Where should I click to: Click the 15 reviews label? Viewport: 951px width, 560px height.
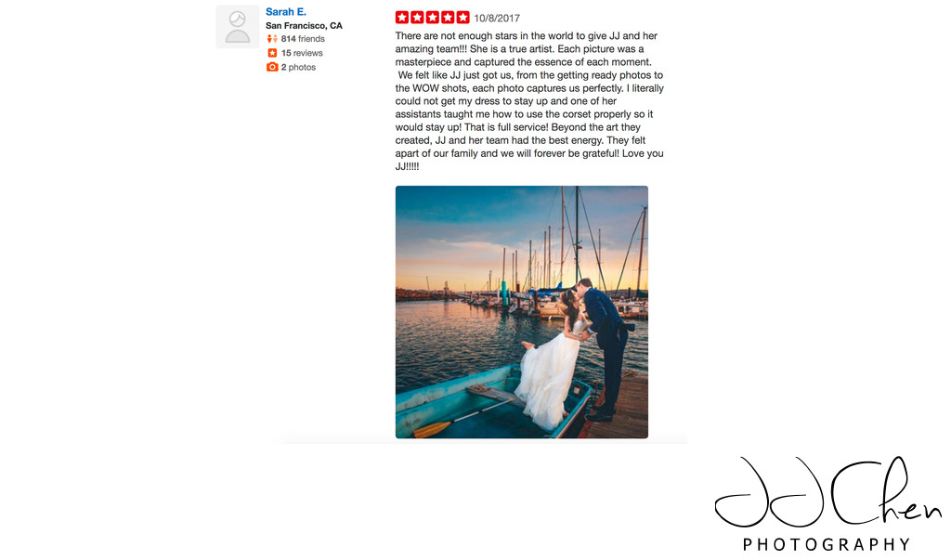[x=302, y=53]
